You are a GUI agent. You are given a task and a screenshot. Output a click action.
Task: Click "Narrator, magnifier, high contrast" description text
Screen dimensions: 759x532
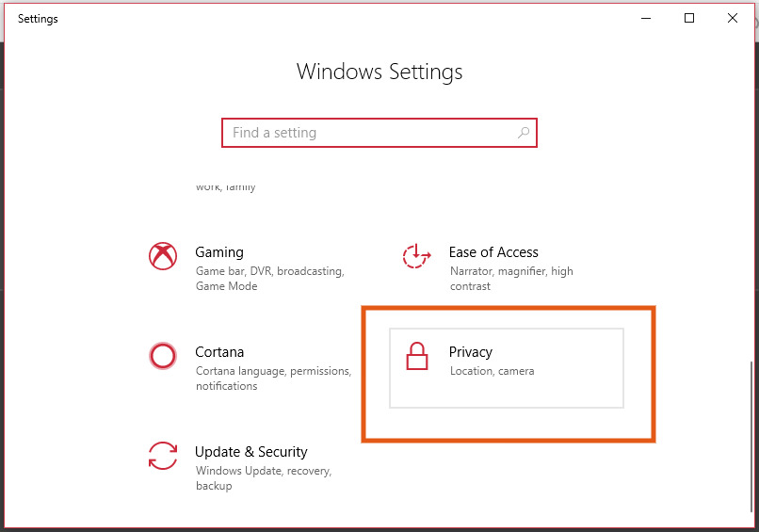point(511,279)
